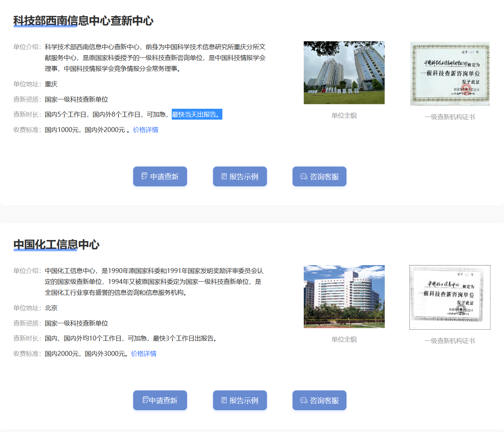View 单位全貌 photo of 中国化工信息中心 building

(x=344, y=297)
